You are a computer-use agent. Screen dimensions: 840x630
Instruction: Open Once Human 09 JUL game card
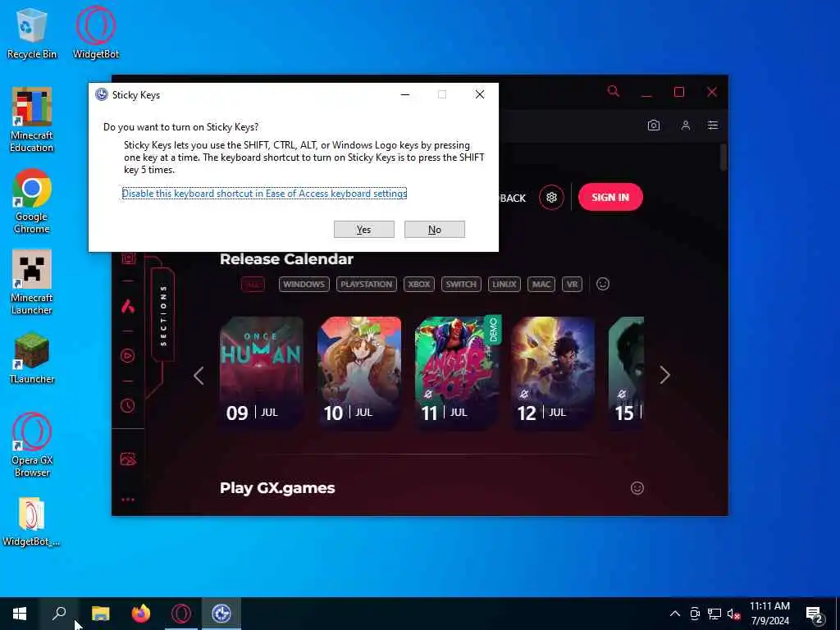(x=262, y=372)
